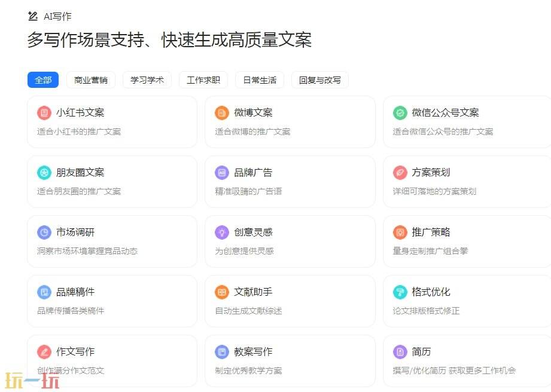Click the 微信公众号文案 green checkmark icon
Viewport: 551px width, 392px height.
coord(400,112)
